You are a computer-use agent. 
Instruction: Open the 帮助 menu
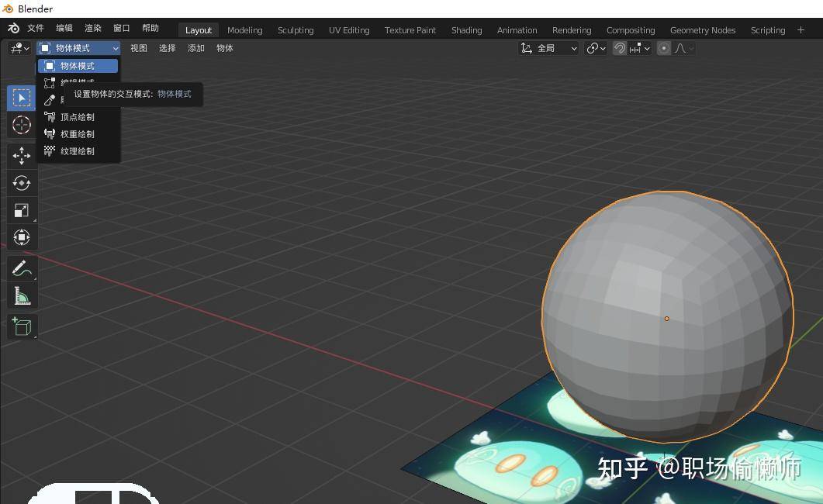coord(150,29)
